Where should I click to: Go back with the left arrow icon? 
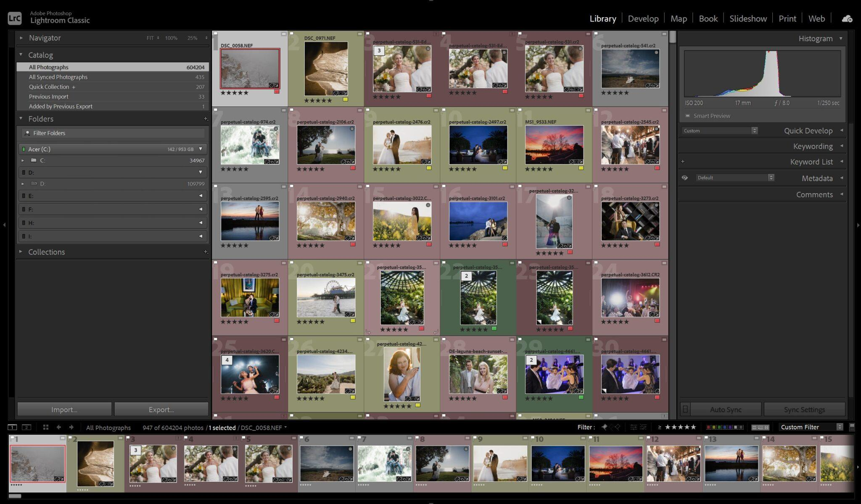(x=58, y=427)
